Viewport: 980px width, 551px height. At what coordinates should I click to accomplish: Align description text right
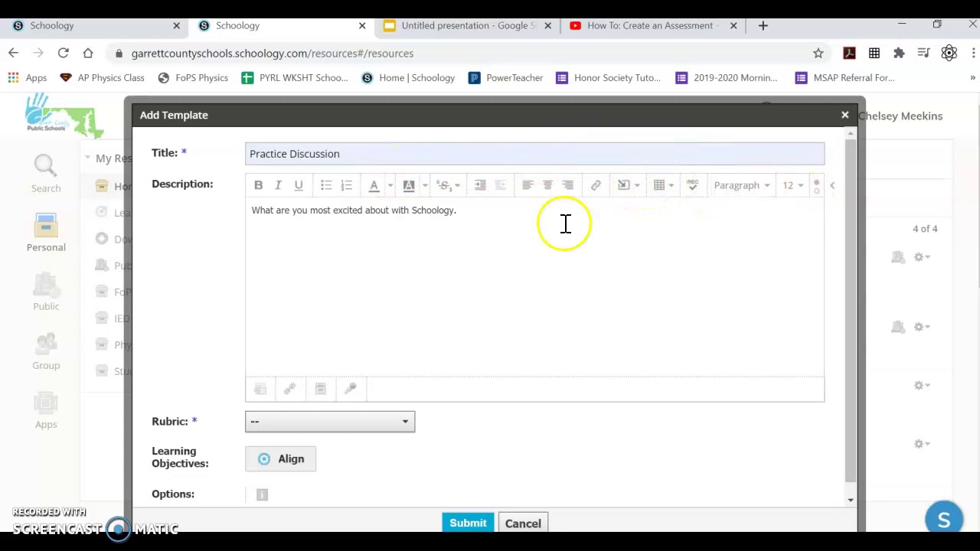pyautogui.click(x=567, y=185)
